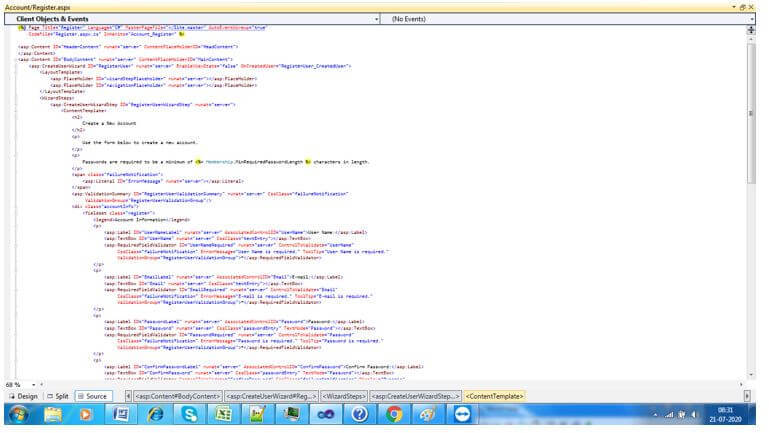Open Visual Studio from the taskbar
The image size is (769, 433).
coord(325,415)
